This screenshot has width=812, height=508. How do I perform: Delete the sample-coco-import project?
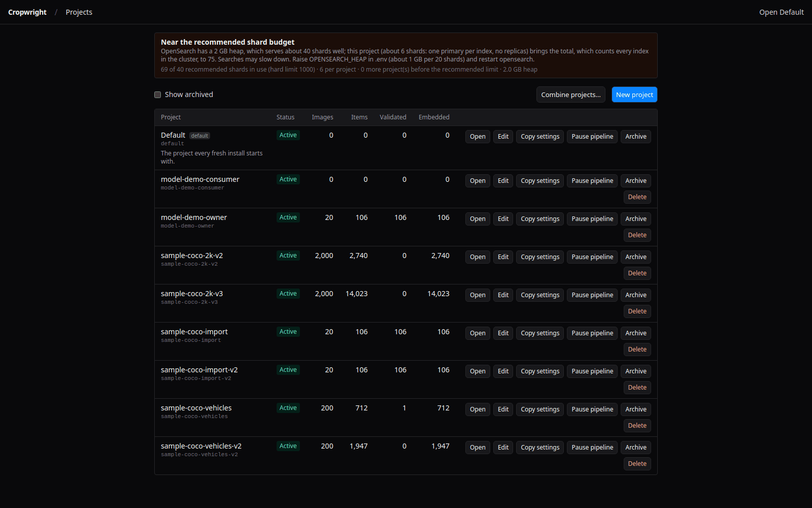(637, 350)
